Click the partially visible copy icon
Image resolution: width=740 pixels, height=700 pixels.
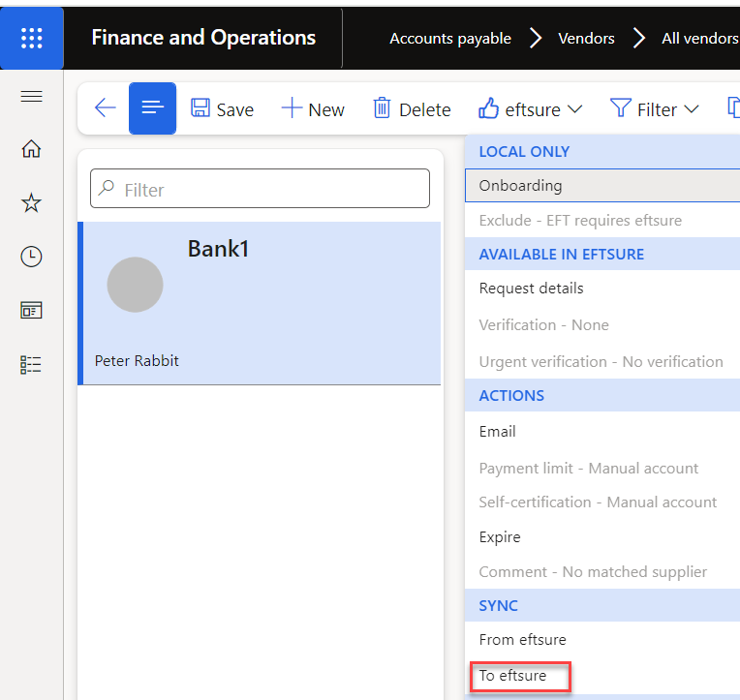(x=733, y=108)
